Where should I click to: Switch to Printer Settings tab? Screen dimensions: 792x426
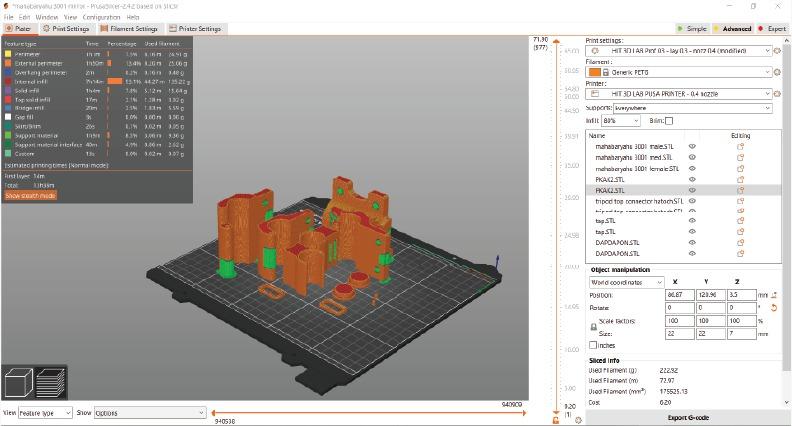195,29
